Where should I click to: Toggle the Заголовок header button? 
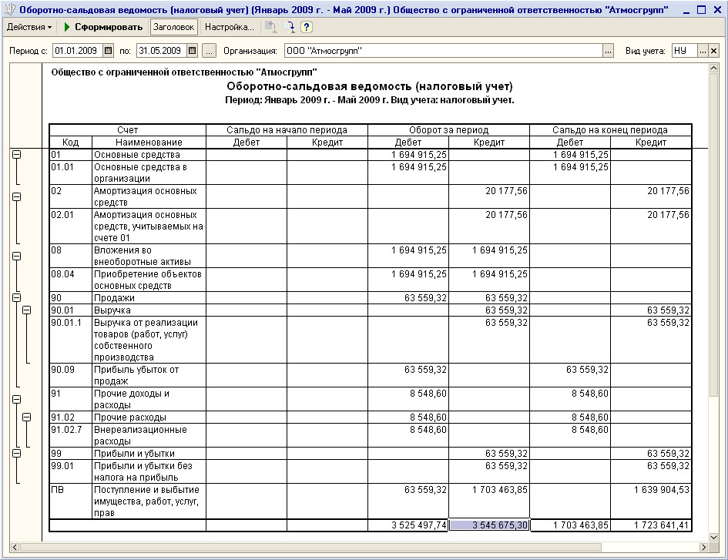pyautogui.click(x=173, y=27)
